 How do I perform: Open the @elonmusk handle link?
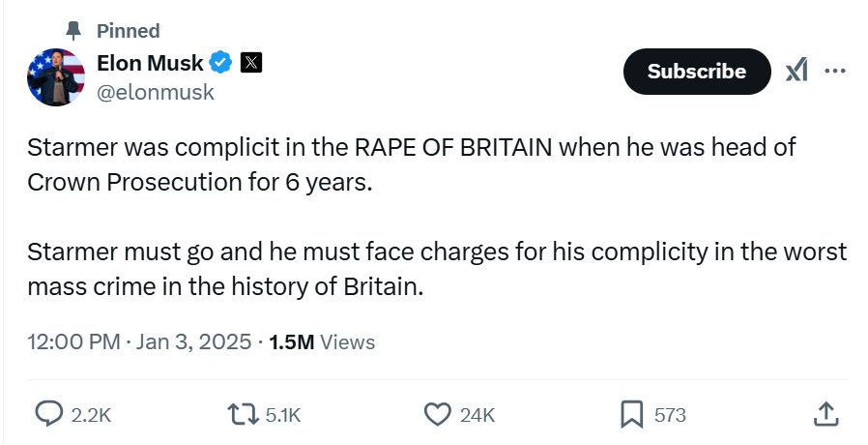pyautogui.click(x=156, y=92)
